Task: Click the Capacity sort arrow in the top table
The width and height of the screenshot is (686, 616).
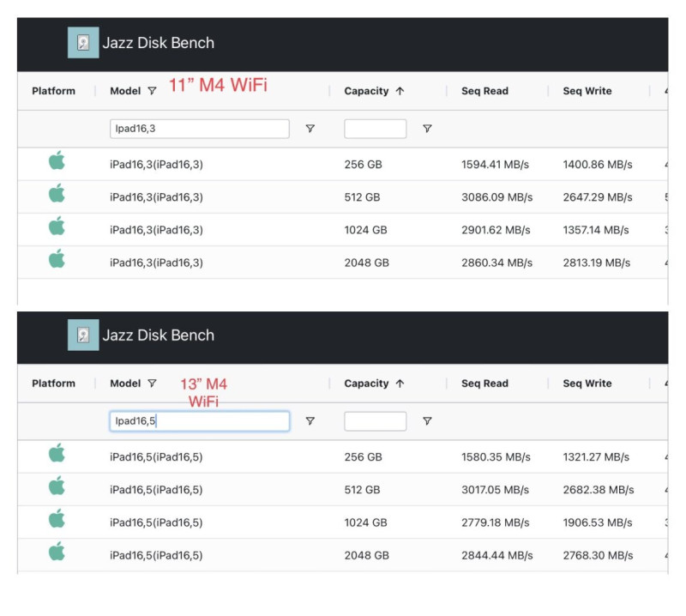Action: pos(400,91)
